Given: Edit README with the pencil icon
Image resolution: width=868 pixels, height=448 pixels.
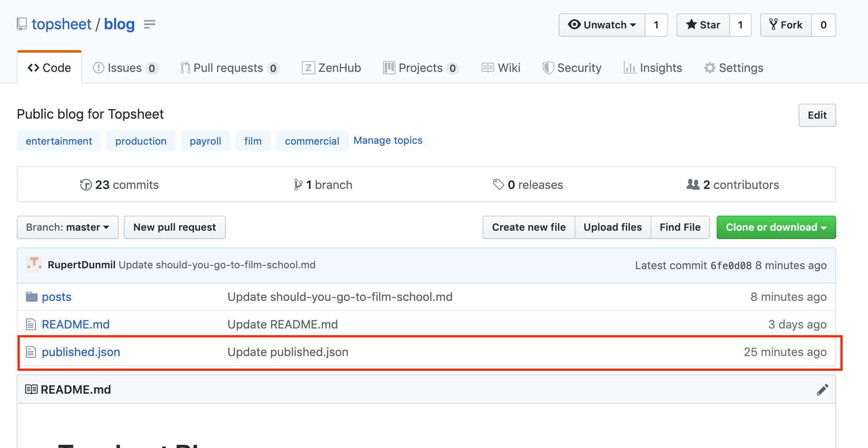Looking at the screenshot, I should click(x=822, y=389).
